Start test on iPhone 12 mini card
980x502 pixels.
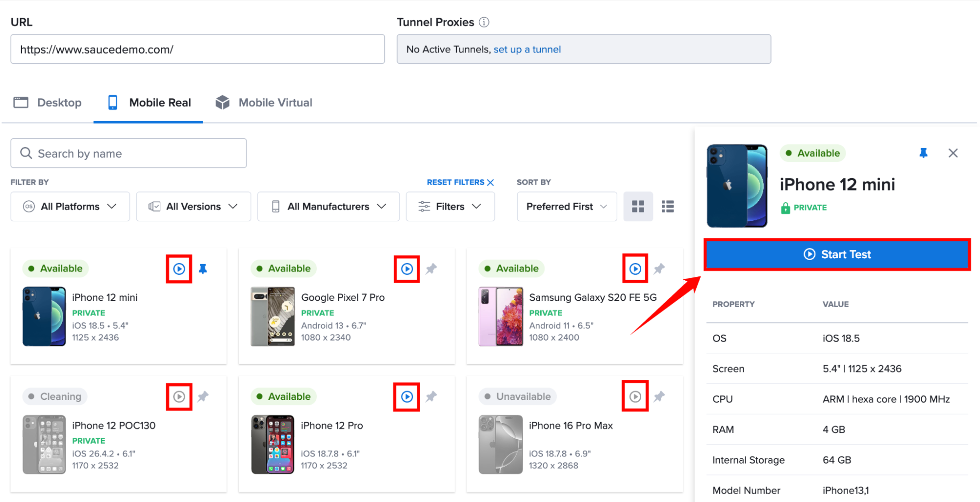pyautogui.click(x=179, y=269)
